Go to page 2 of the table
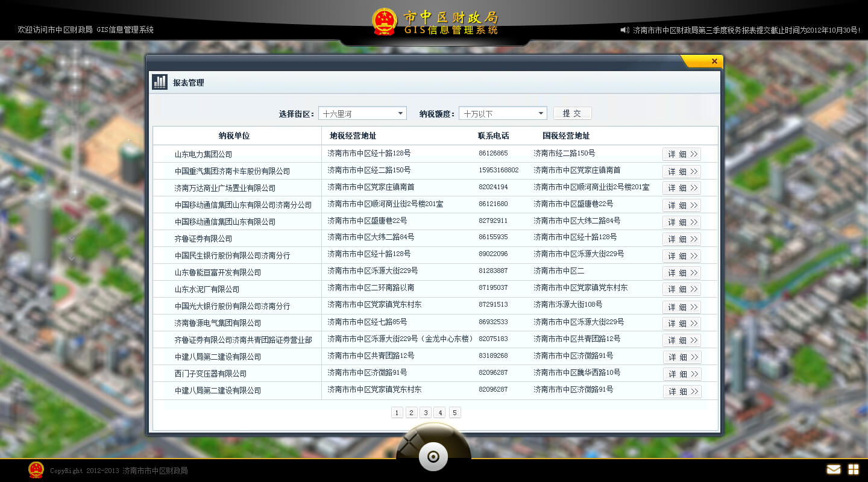The height and width of the screenshot is (482, 868). 411,413
